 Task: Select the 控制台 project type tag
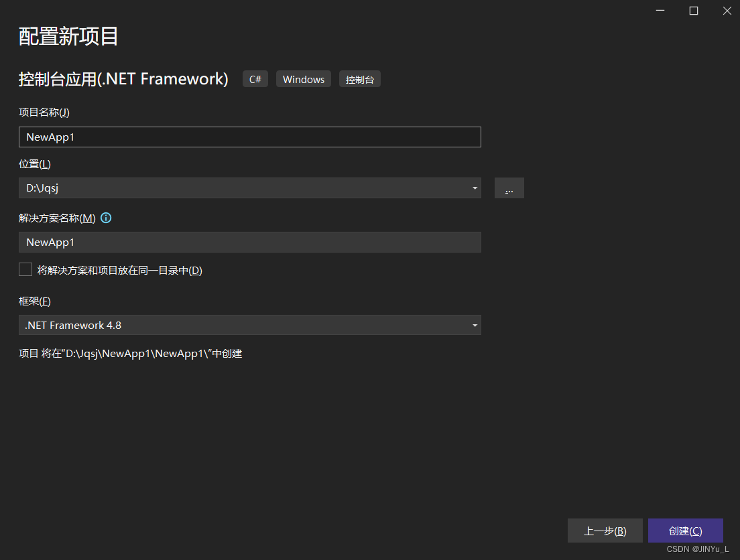coord(359,78)
